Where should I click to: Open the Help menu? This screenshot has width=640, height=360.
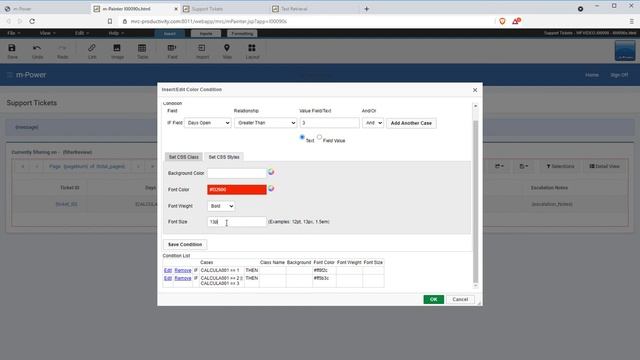(116, 33)
